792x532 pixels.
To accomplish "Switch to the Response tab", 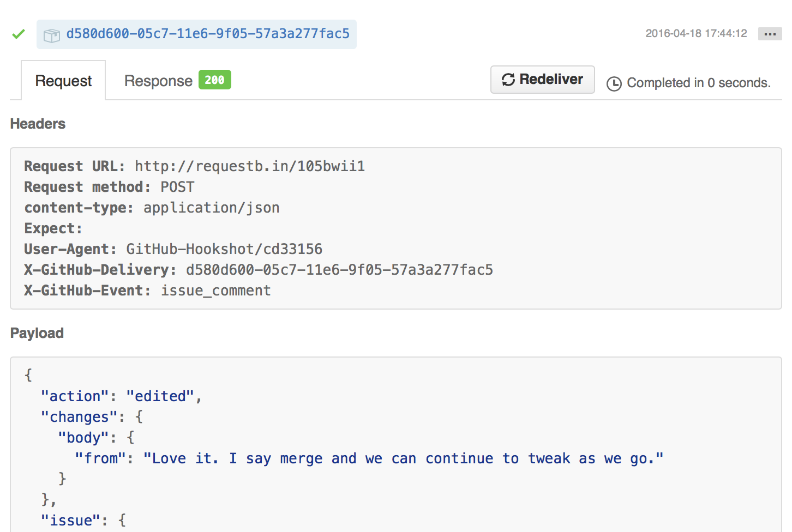I will pyautogui.click(x=158, y=80).
